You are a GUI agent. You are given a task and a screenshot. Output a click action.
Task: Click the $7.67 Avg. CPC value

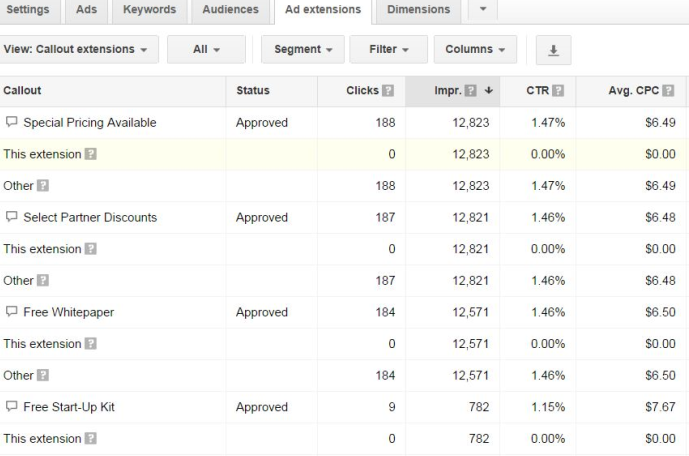click(x=660, y=407)
